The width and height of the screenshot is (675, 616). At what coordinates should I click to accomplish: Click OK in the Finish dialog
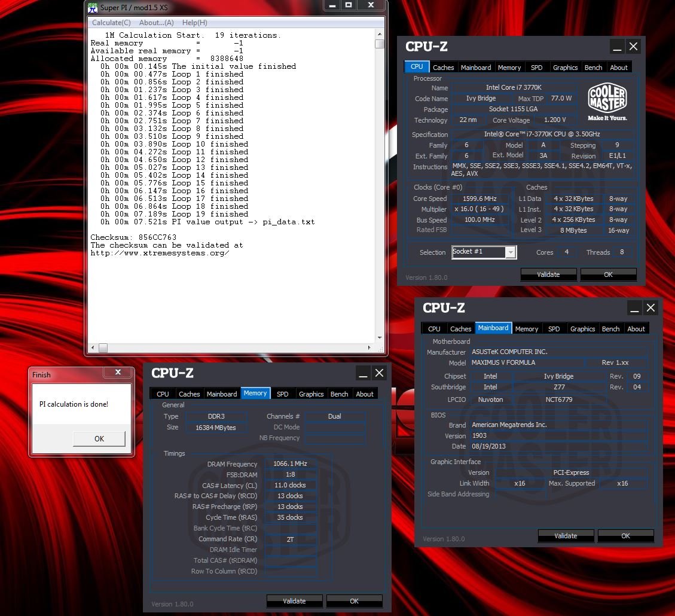pyautogui.click(x=99, y=438)
